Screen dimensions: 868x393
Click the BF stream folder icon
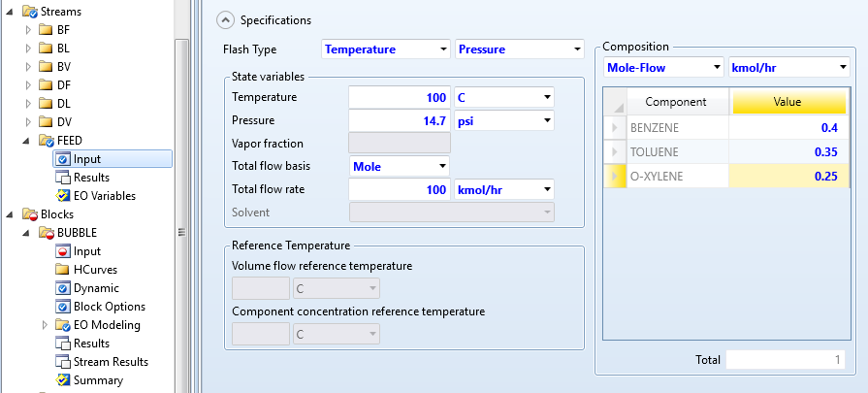tap(46, 30)
